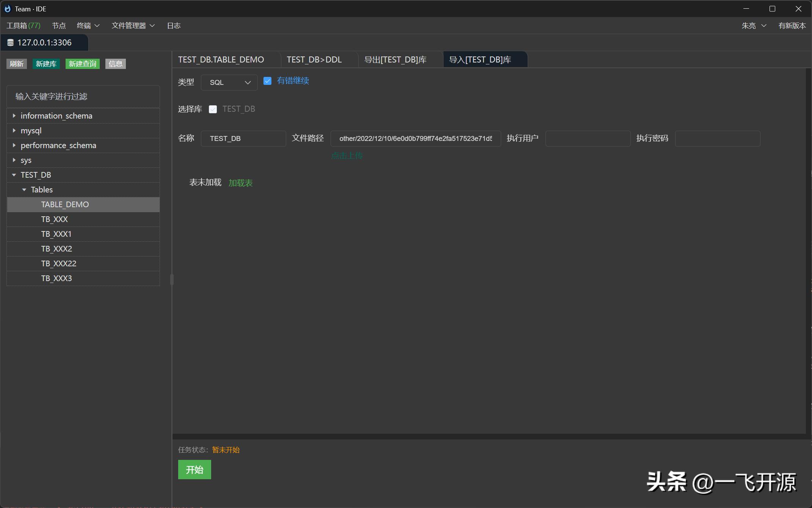Expand the information_schema database node
The image size is (812, 508).
[14, 116]
